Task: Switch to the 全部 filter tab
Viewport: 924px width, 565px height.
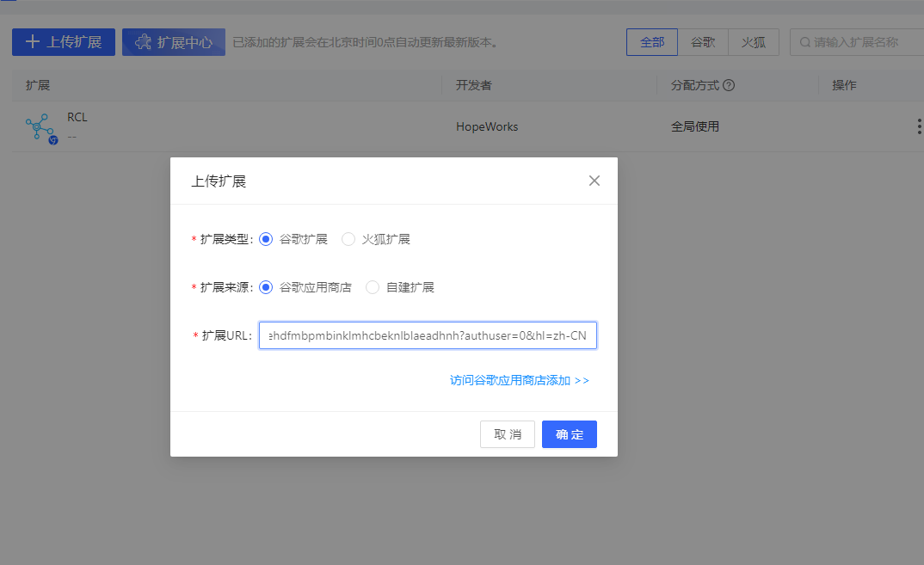Action: pyautogui.click(x=652, y=42)
